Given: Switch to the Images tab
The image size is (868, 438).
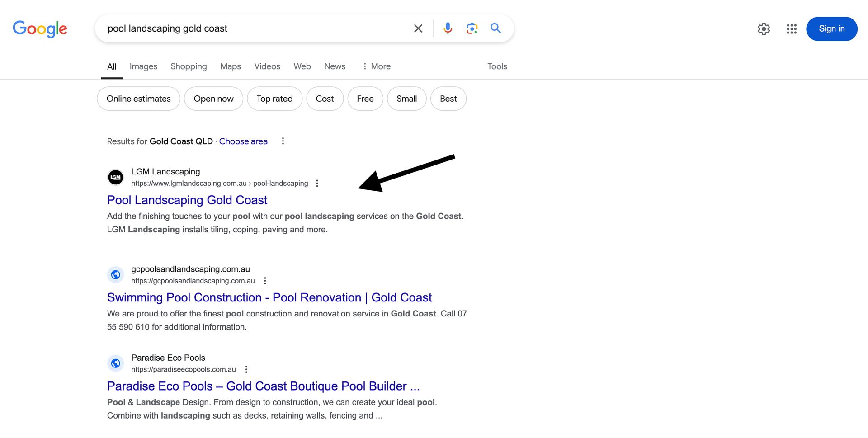Looking at the screenshot, I should pos(143,66).
